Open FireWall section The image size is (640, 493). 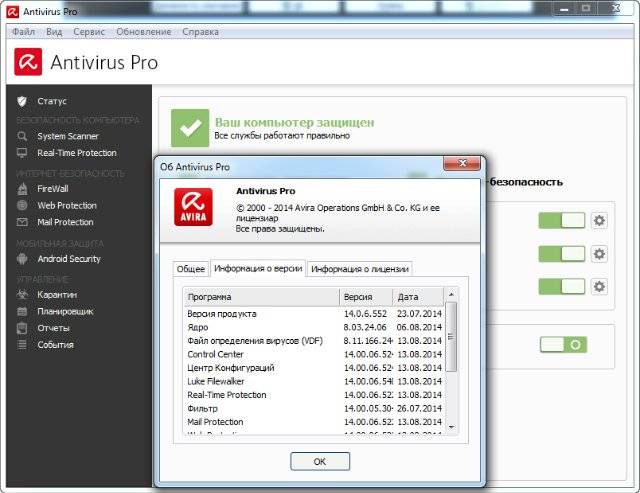(x=53, y=189)
